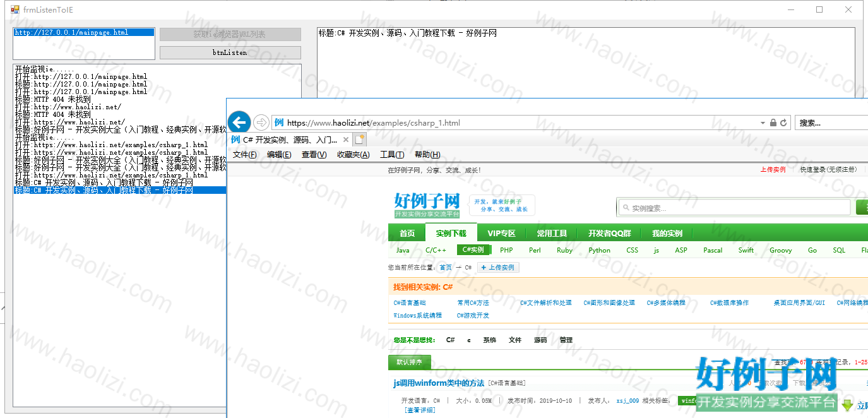
Task: Select the Java language category
Action: [403, 250]
